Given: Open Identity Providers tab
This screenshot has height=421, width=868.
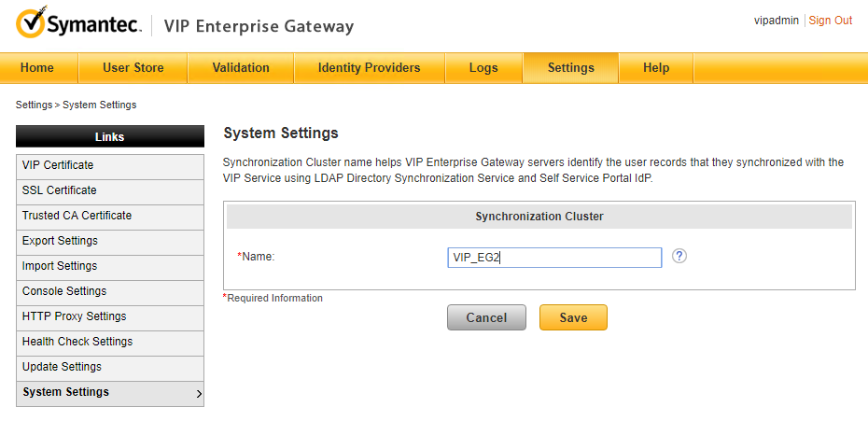Looking at the screenshot, I should (x=370, y=67).
